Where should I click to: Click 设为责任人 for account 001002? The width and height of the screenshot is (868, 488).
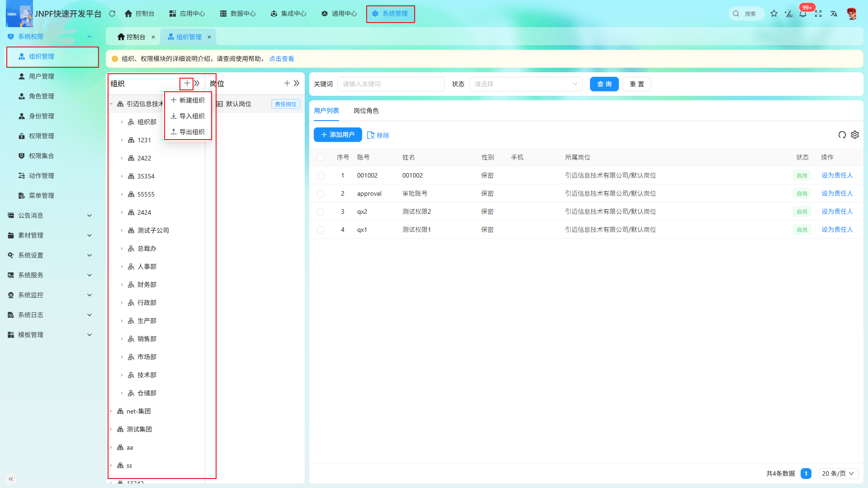click(837, 175)
